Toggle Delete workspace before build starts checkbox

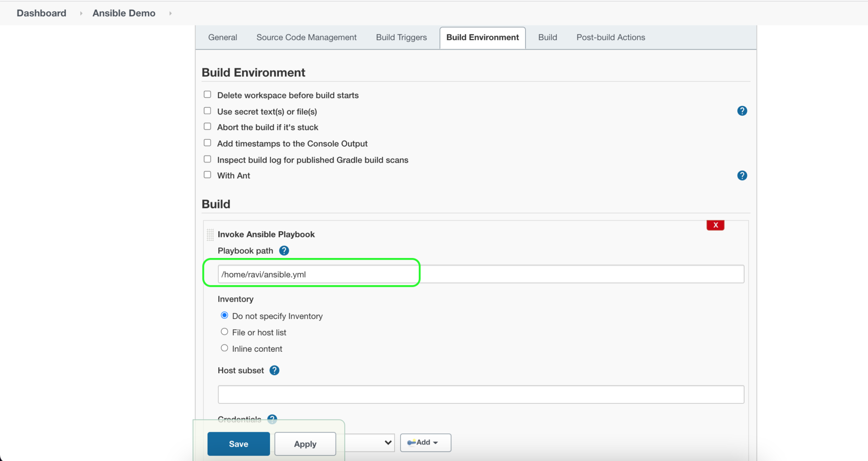point(207,95)
